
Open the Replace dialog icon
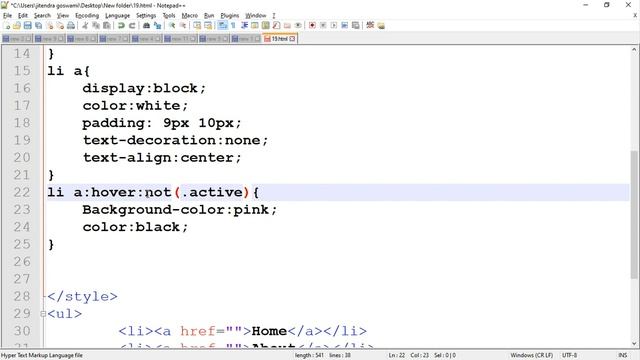pyautogui.click(x=157, y=26)
